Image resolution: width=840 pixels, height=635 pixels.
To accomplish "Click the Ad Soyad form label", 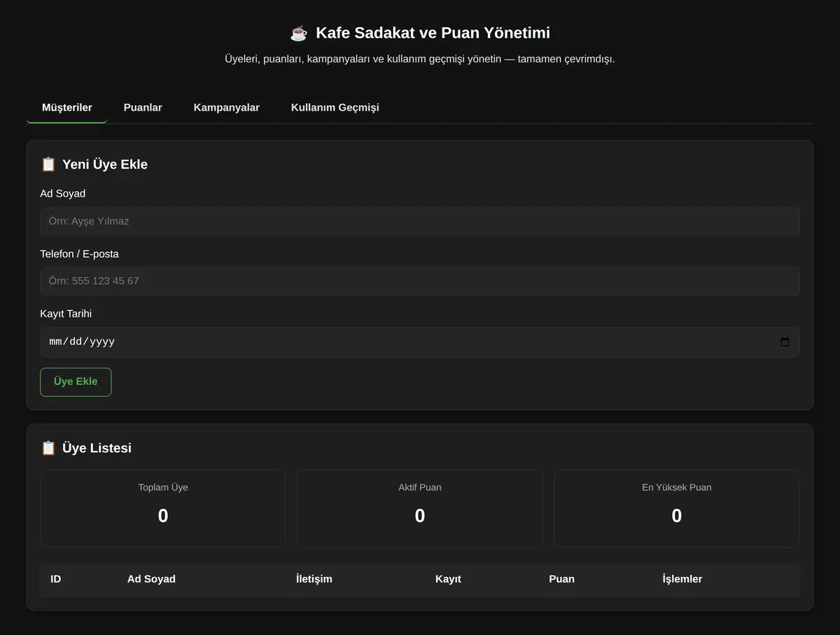I will (x=63, y=193).
